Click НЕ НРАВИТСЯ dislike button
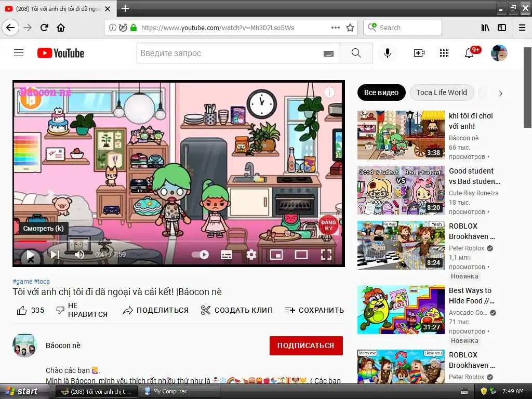This screenshot has width=532, height=399. pos(82,310)
